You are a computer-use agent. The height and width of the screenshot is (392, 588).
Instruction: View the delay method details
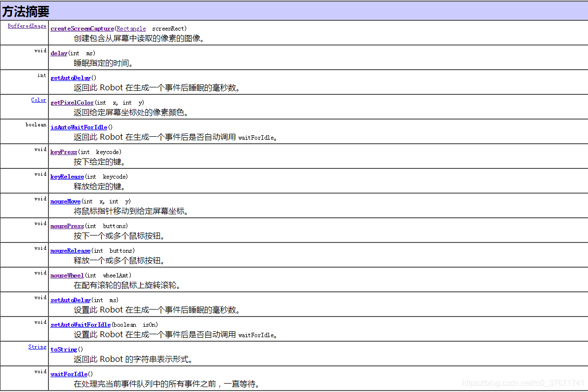[x=58, y=53]
